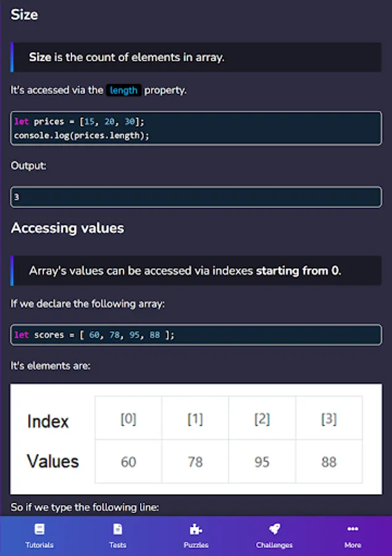Select the Challenges tab label
The width and height of the screenshot is (392, 556).
click(274, 545)
